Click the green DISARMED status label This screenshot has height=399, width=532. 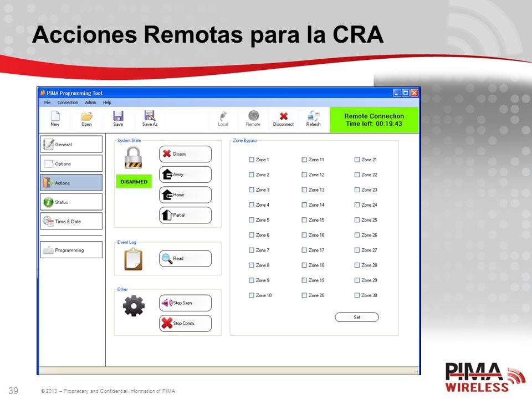pos(134,182)
